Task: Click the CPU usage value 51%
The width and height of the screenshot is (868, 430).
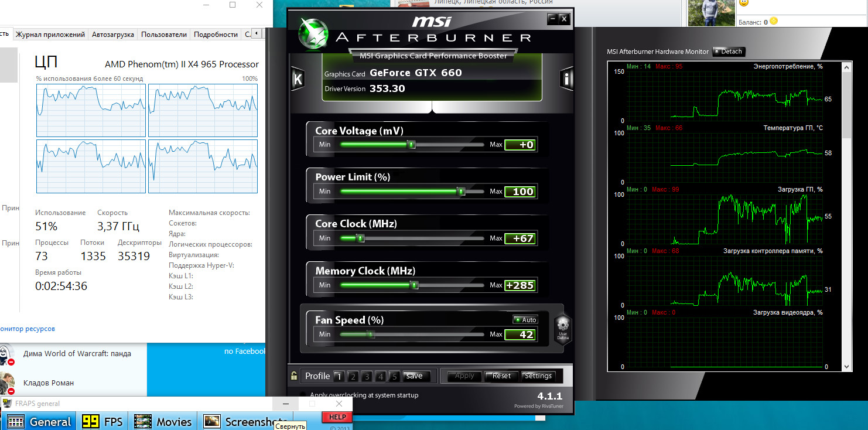Action: pos(46,226)
